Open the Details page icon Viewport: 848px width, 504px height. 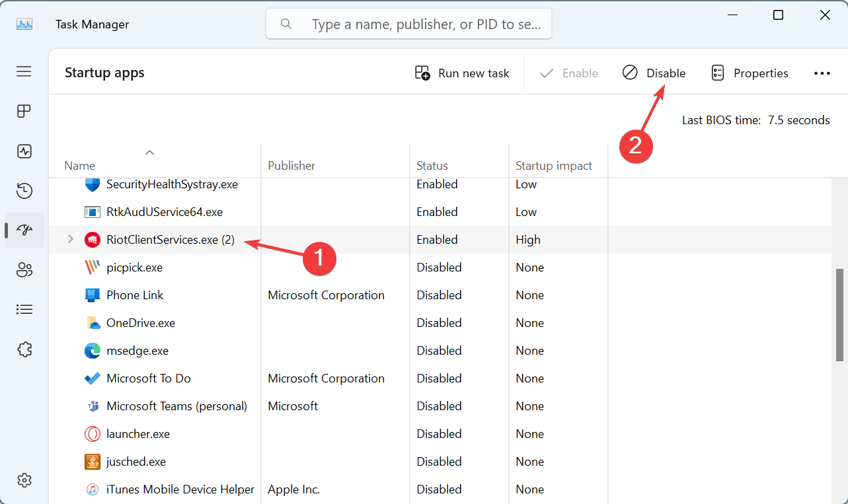point(24,309)
